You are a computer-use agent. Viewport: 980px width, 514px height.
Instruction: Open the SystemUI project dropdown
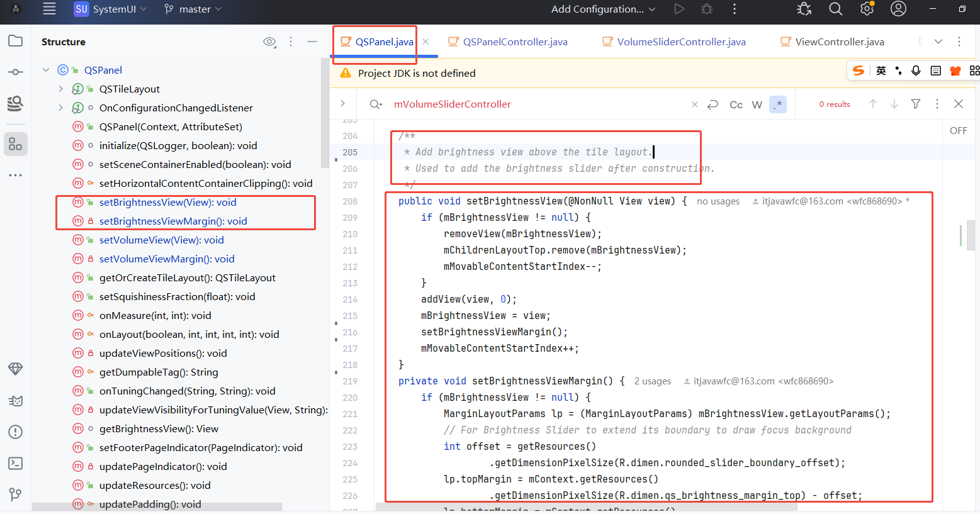click(x=111, y=9)
